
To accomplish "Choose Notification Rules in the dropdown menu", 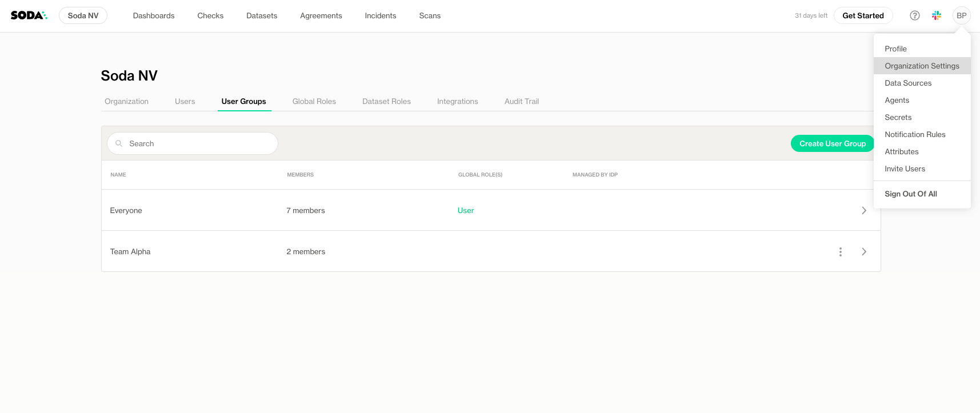I will (914, 135).
